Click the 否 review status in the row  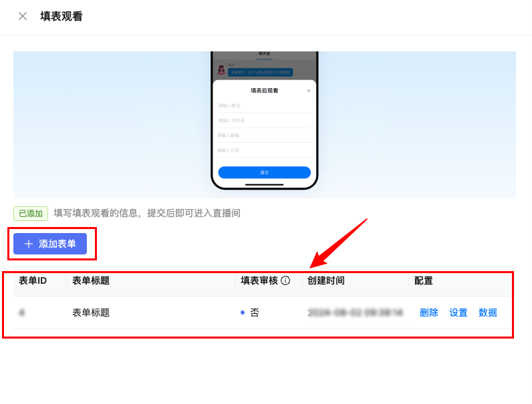pos(255,313)
